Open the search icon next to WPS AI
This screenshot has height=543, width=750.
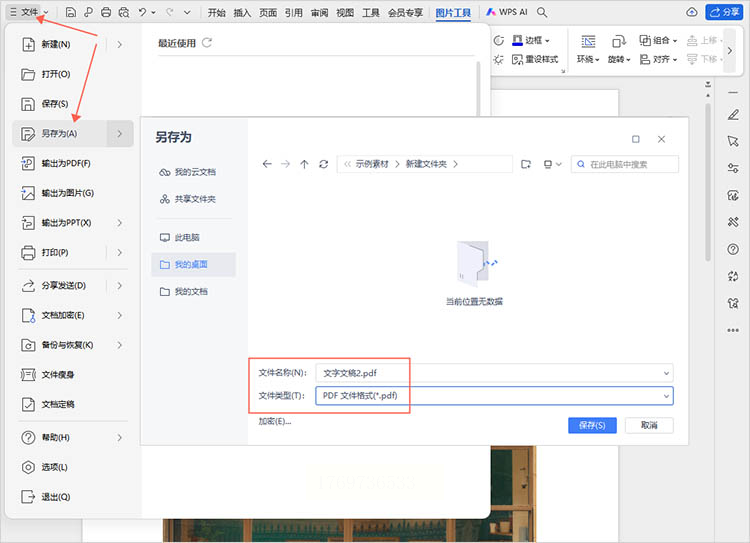(542, 12)
